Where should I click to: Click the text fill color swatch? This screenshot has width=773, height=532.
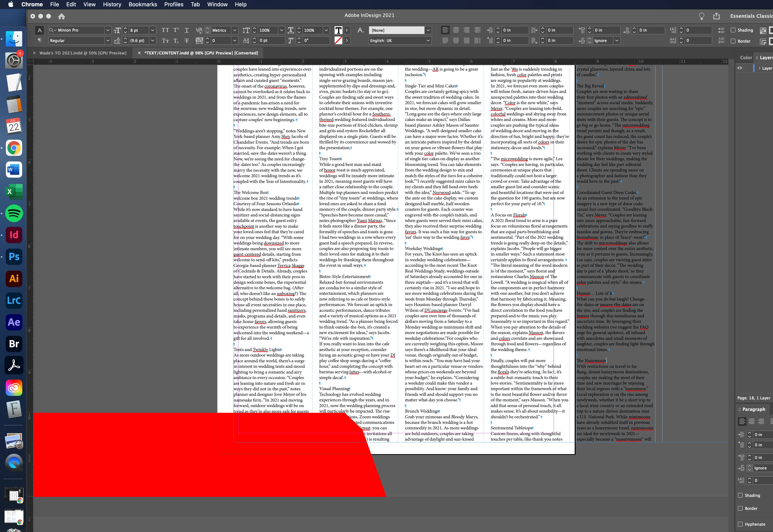tap(338, 30)
